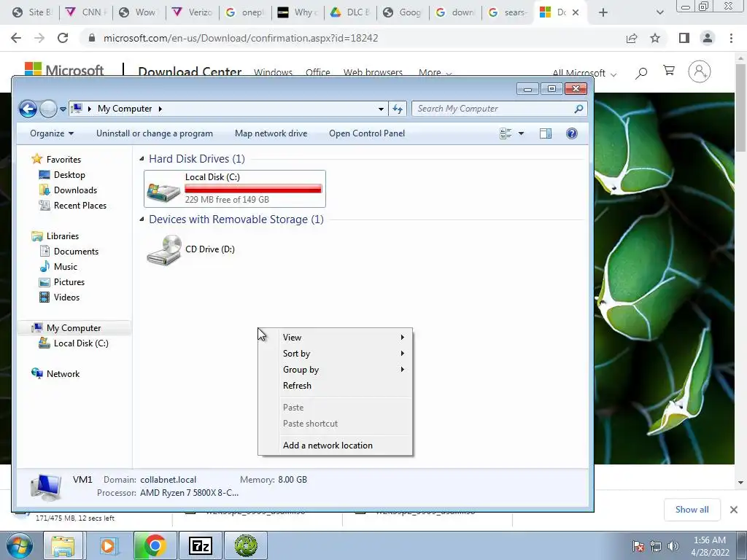Open Windows Media Player from taskbar
Image resolution: width=747 pixels, height=560 pixels.
(108, 545)
